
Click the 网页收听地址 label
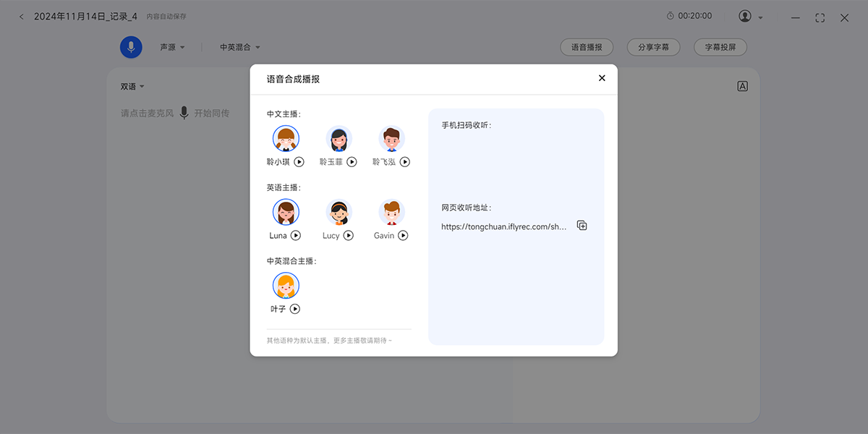(467, 208)
